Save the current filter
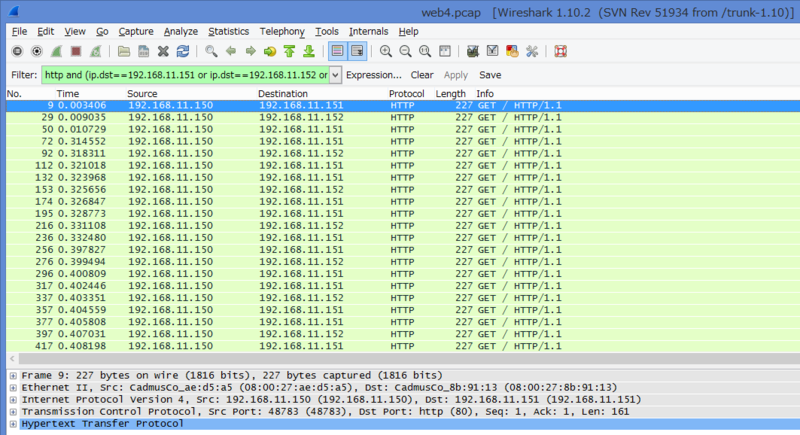800x435 pixels. point(490,75)
